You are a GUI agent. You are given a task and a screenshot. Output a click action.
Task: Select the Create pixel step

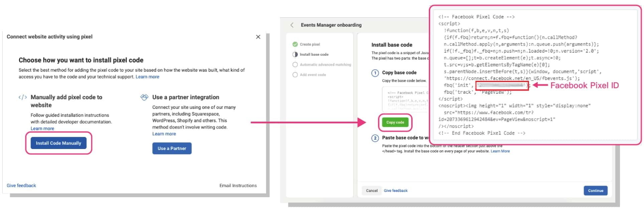(x=310, y=44)
